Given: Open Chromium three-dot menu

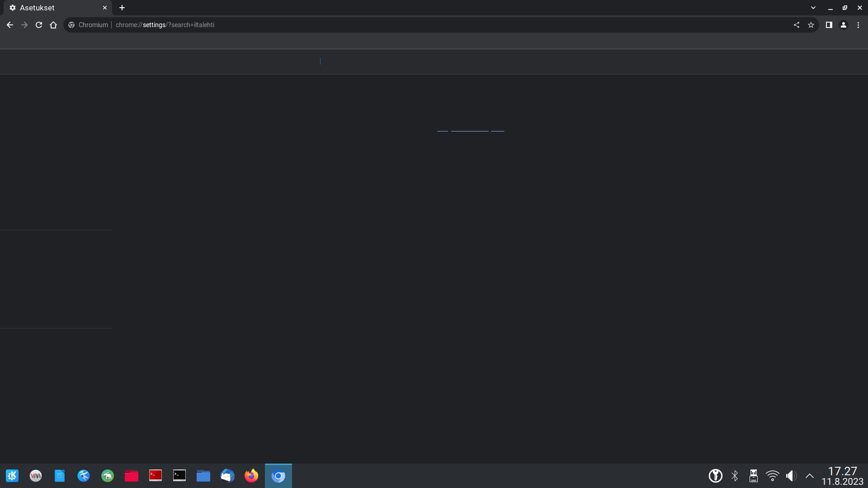Looking at the screenshot, I should pyautogui.click(x=858, y=25).
